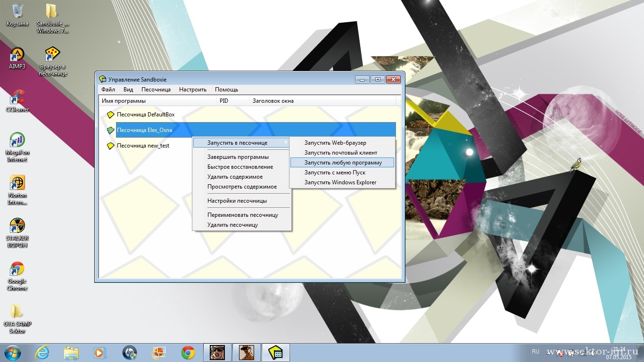Viewport: 644px width, 362px height.
Task: Click the yellow icon of Песочница DefaultBox
Action: coord(110,115)
